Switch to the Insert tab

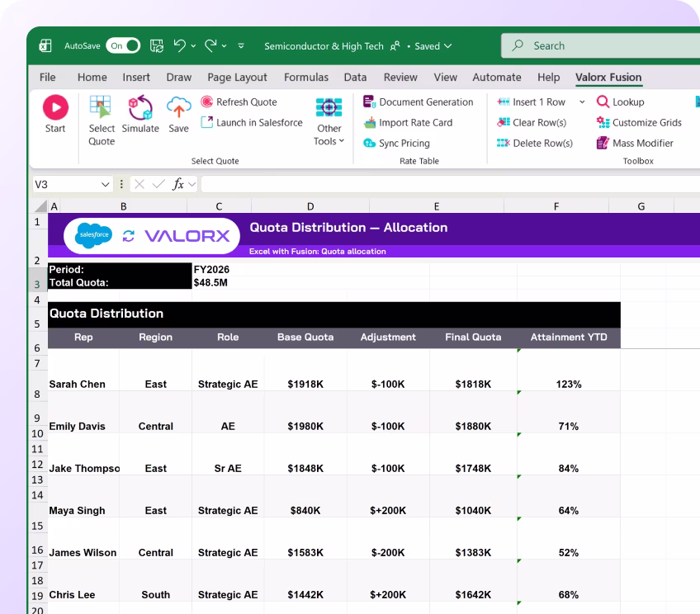pos(136,78)
